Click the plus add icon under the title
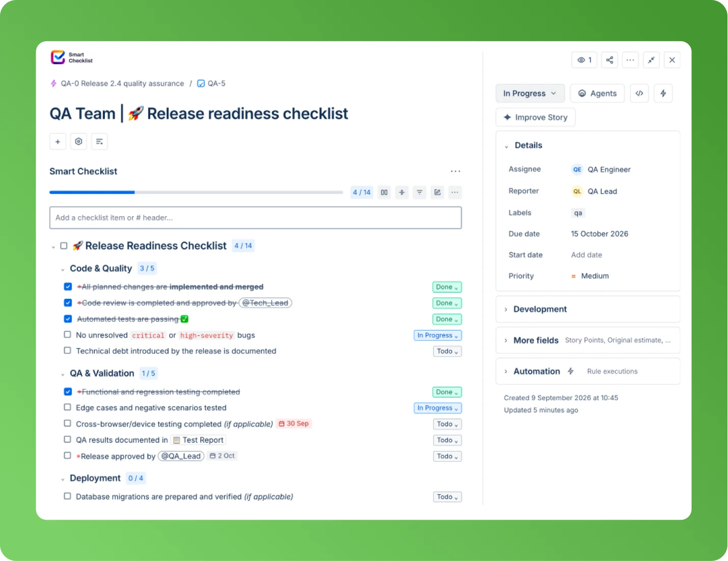The image size is (728, 561). (58, 142)
